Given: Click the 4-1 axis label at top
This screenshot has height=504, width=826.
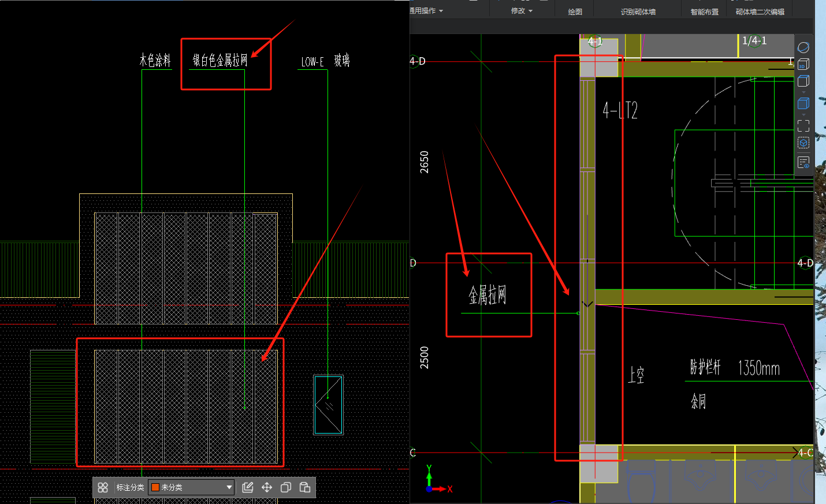Looking at the screenshot, I should (x=595, y=42).
